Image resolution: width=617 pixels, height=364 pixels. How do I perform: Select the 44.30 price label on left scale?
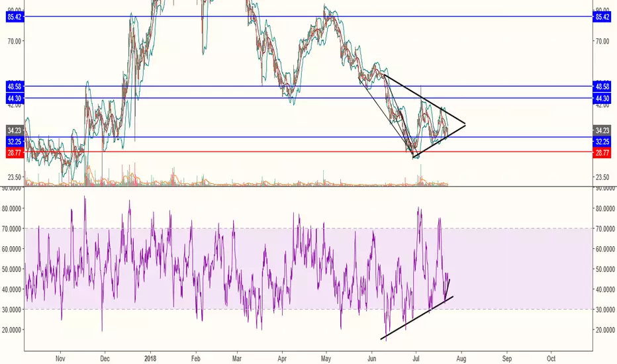pos(15,98)
